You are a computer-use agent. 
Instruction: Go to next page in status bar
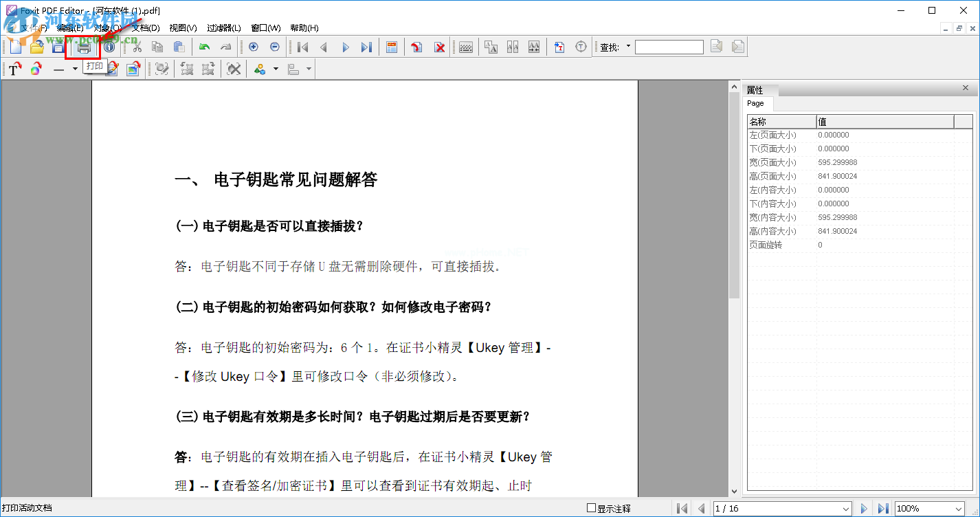[x=865, y=508]
